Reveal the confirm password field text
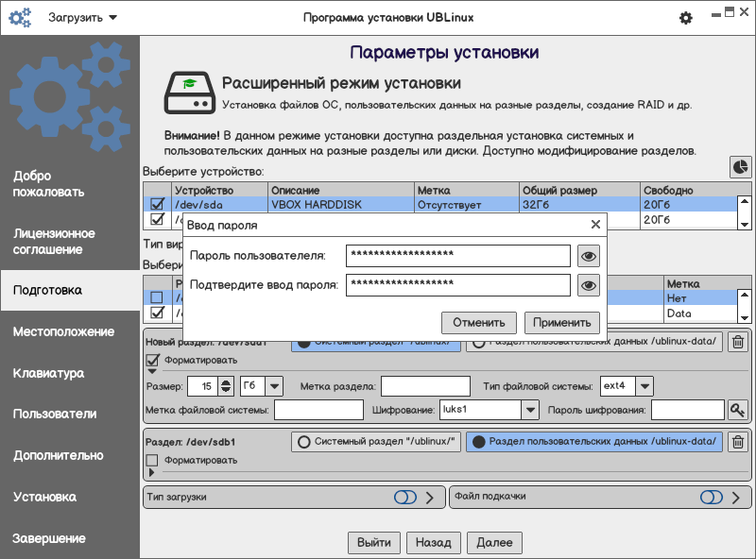The height and width of the screenshot is (559, 756). (590, 285)
